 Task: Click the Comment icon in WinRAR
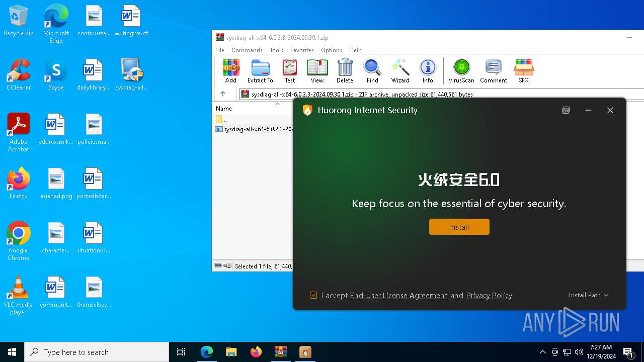[494, 71]
